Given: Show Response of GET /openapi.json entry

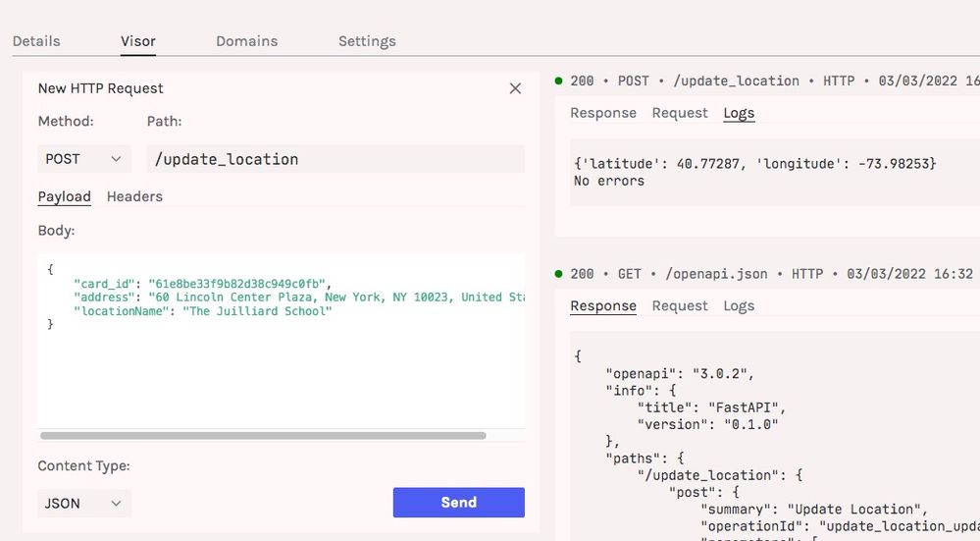Looking at the screenshot, I should click(603, 305).
